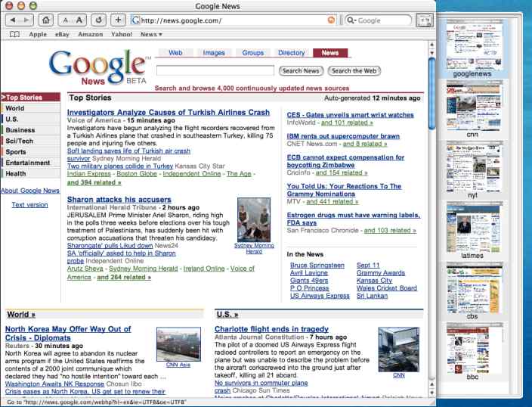Image resolution: width=532 pixels, height=407 pixels.
Task: Select Health section in the sidebar
Action: [30, 173]
